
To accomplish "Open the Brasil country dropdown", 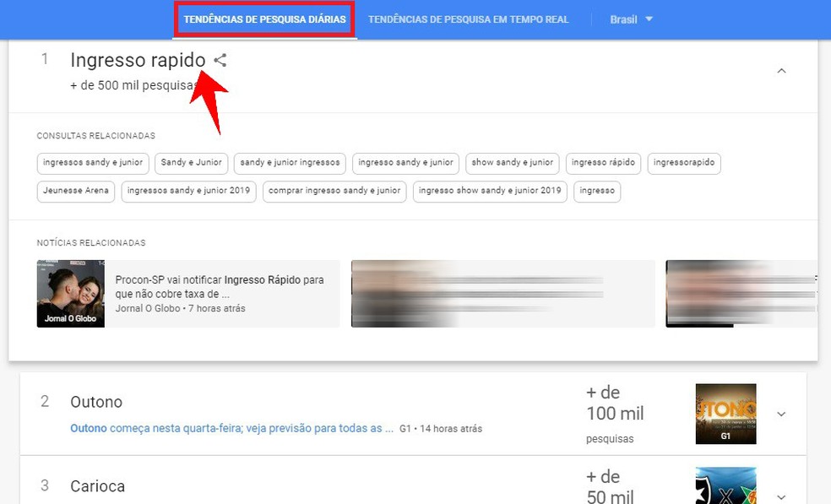I will click(631, 19).
